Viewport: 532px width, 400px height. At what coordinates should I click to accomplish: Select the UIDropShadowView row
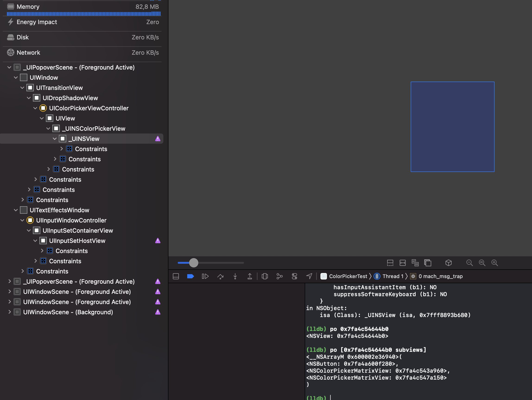pyautogui.click(x=82, y=98)
